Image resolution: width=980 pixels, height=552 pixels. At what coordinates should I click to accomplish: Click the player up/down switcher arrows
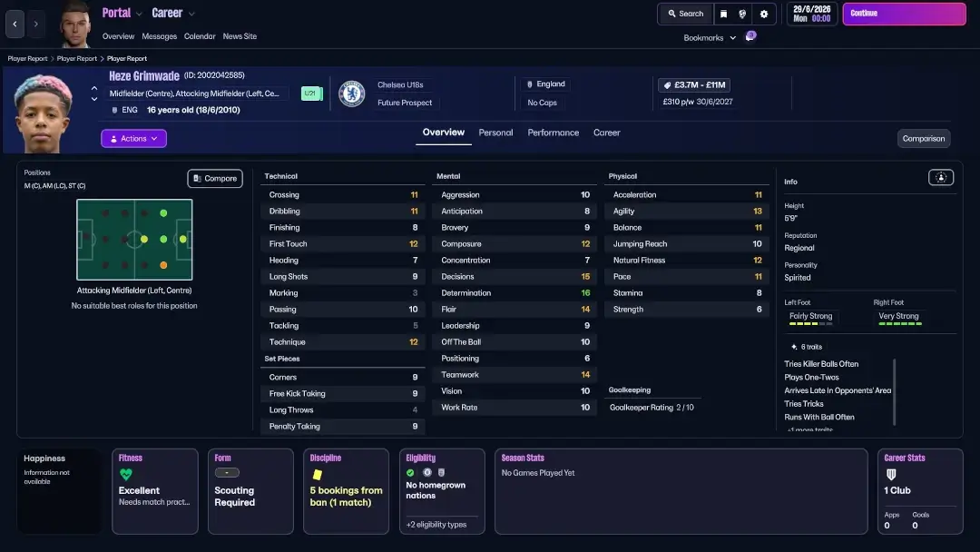(x=94, y=94)
